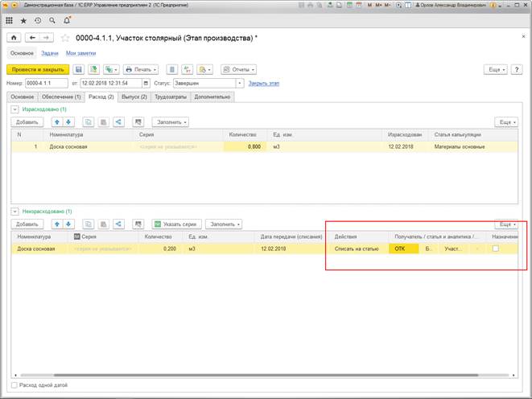Click the top bar search magnifier
Screen dimensions: 532x399
[52, 19]
